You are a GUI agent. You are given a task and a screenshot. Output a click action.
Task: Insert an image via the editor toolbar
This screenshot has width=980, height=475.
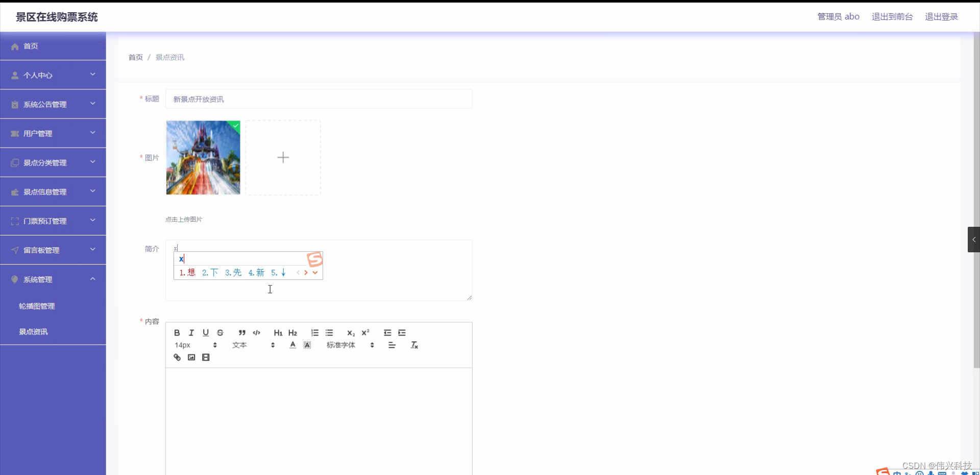[191, 357]
